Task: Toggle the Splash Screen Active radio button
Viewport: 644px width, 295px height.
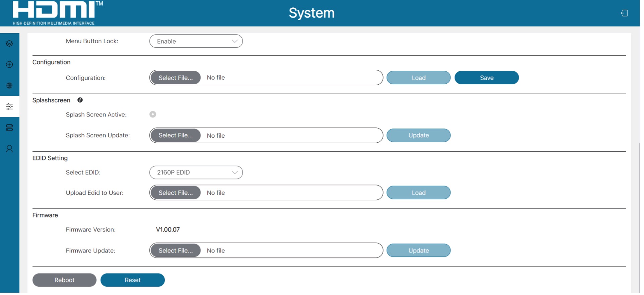Action: 153,114
